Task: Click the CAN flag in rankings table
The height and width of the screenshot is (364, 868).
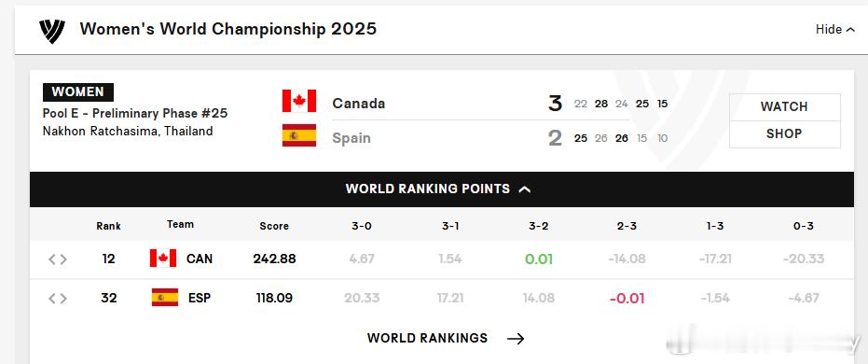Action: click(163, 259)
